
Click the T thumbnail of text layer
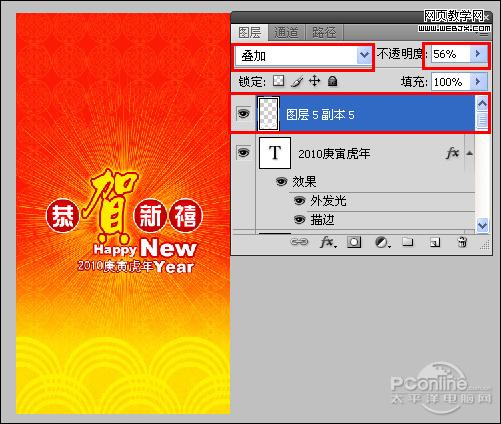pyautogui.click(x=275, y=153)
